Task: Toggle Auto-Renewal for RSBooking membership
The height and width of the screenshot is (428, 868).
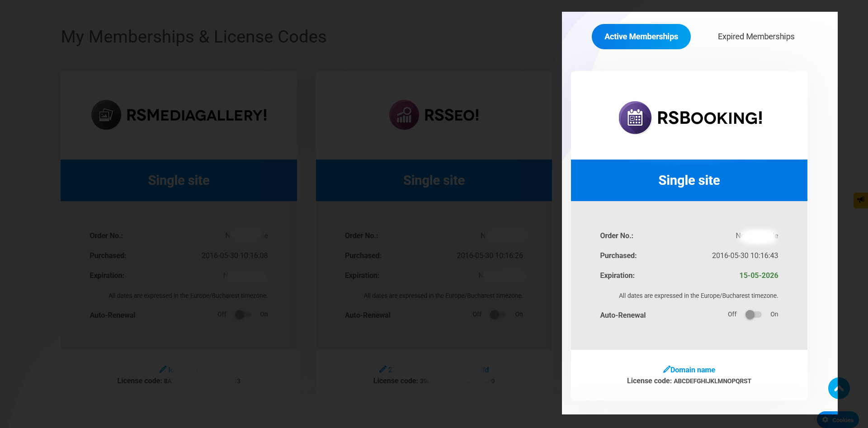Action: coord(753,315)
